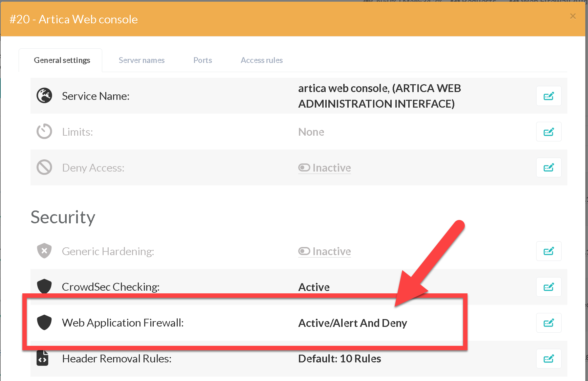Switch to the Server names tab
Screen dimensions: 588x381
141,60
